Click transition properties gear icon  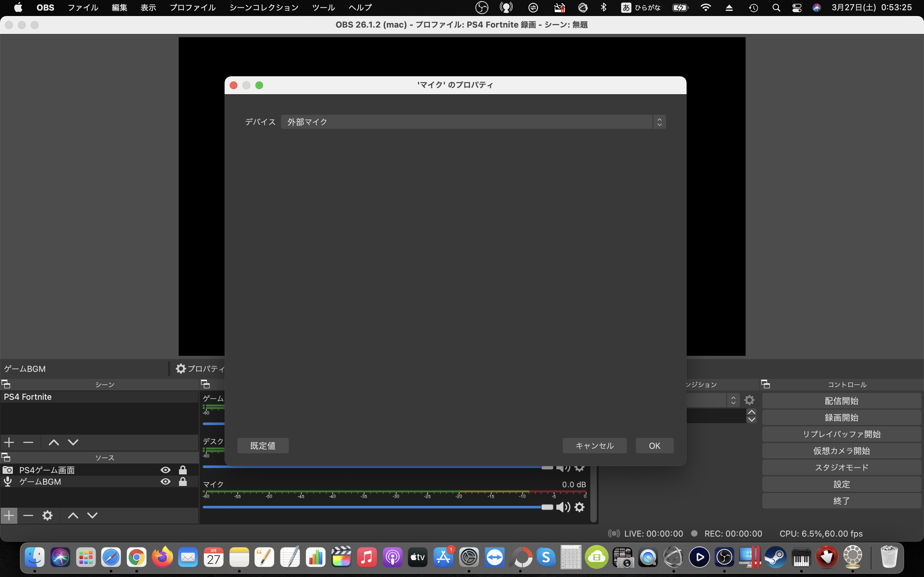749,400
